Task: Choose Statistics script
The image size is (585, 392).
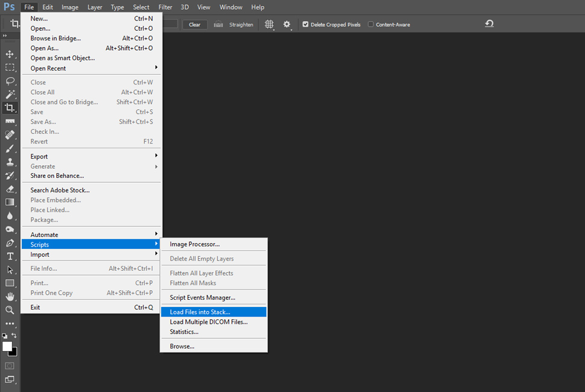Action: point(213,332)
